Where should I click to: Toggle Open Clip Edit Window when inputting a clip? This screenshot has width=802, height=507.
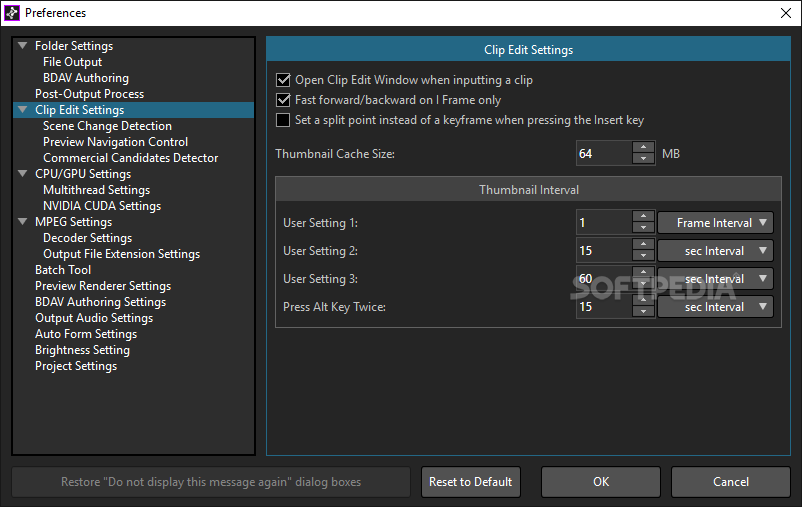point(283,80)
